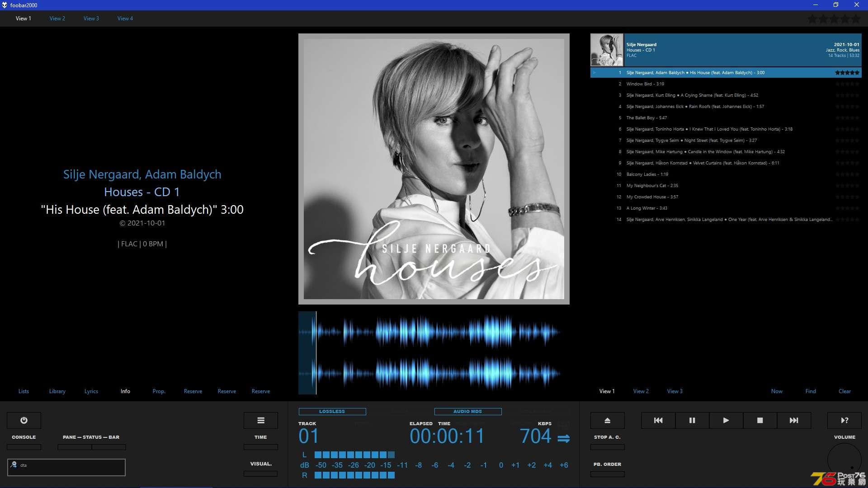868x488 pixels.
Task: Click the Houses album cover artwork
Action: point(434,169)
